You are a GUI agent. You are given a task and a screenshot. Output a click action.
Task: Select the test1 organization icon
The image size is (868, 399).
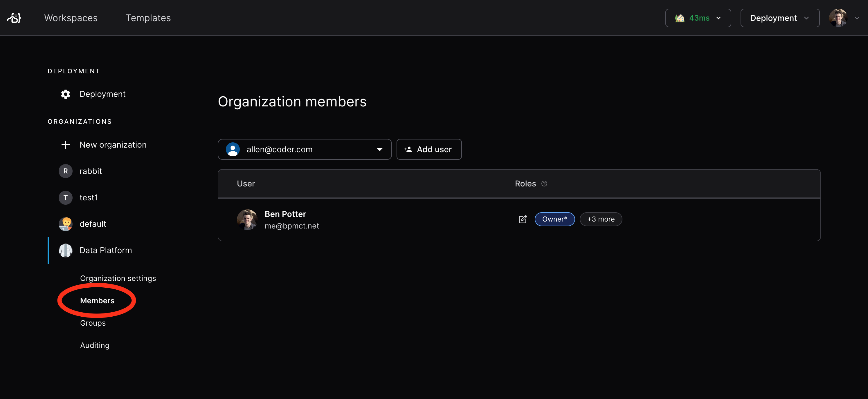[65, 198]
